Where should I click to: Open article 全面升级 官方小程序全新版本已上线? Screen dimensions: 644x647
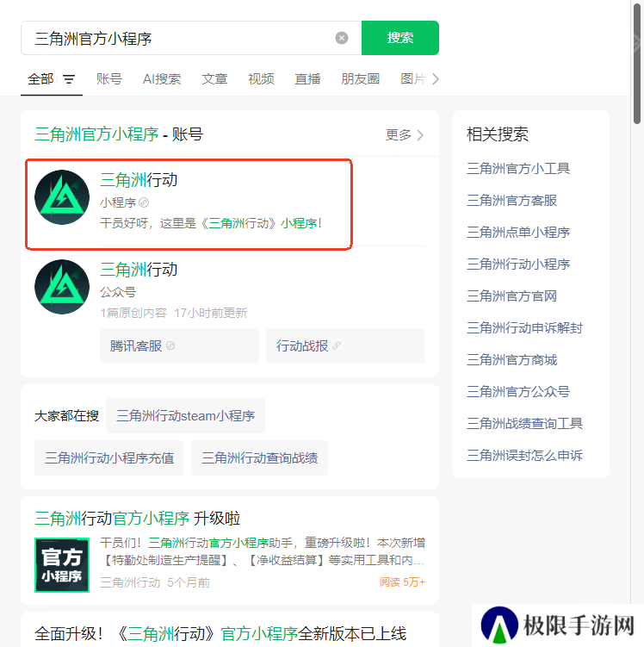[x=220, y=634]
